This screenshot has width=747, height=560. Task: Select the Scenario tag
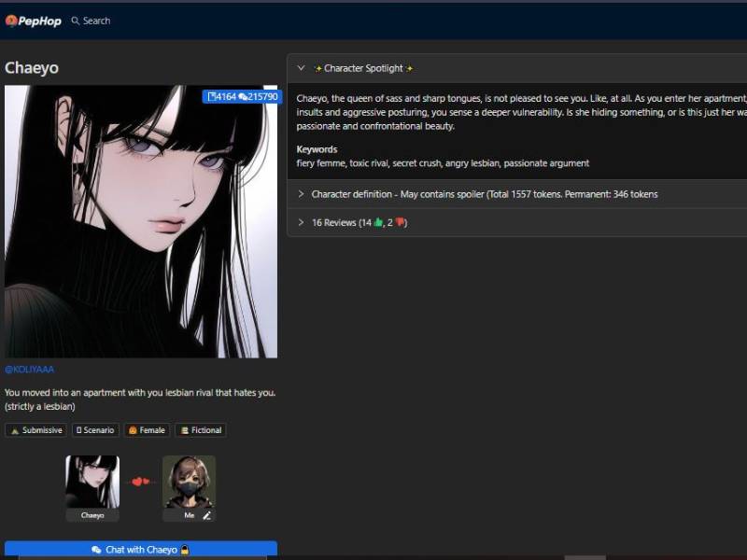95,430
